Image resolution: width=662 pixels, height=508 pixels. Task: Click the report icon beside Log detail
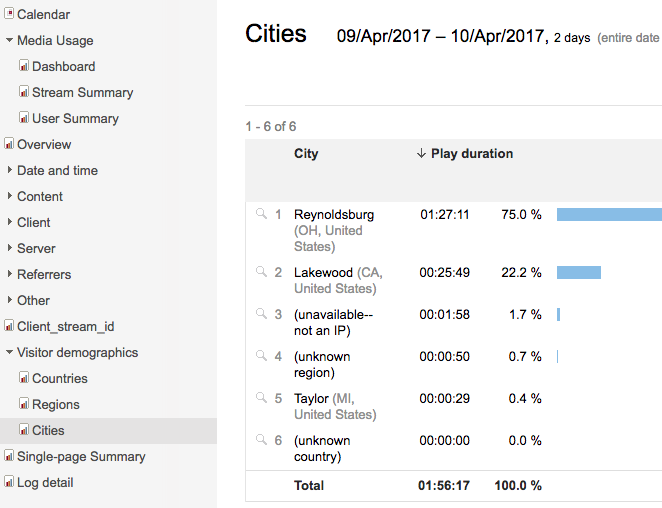pyautogui.click(x=9, y=483)
